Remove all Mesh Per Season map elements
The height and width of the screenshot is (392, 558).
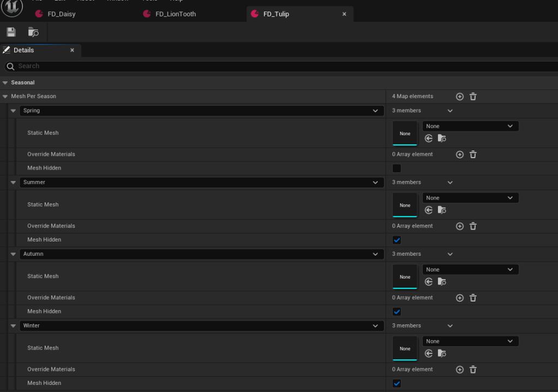tap(473, 97)
